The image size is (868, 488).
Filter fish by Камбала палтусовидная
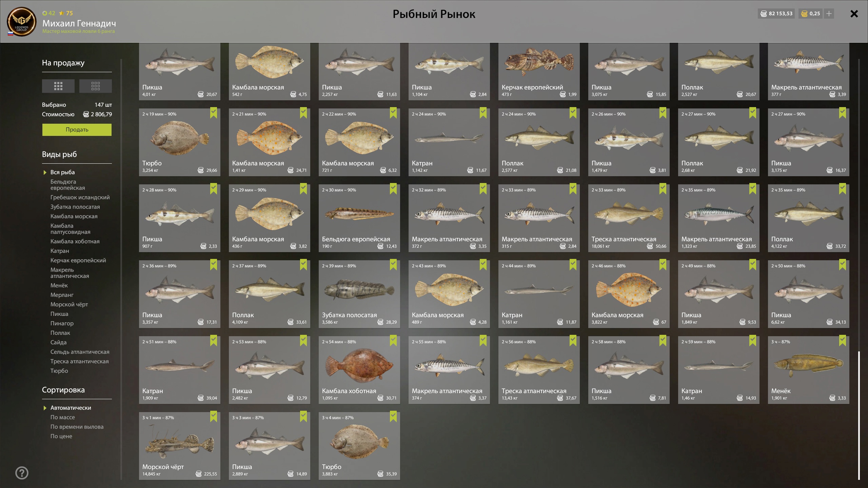71,229
